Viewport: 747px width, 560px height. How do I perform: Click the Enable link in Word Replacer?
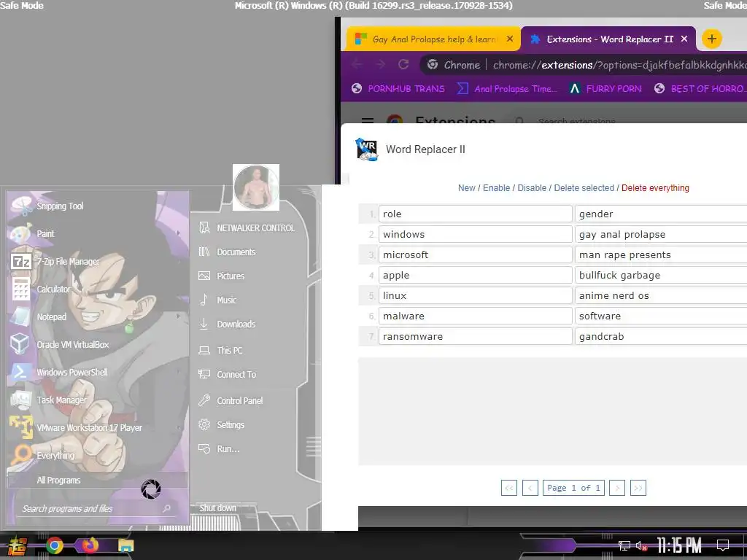(496, 188)
